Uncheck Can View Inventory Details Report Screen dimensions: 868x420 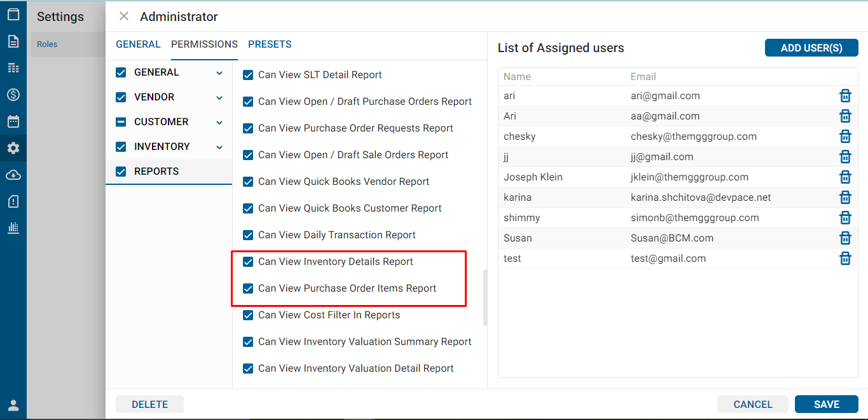pyautogui.click(x=249, y=262)
